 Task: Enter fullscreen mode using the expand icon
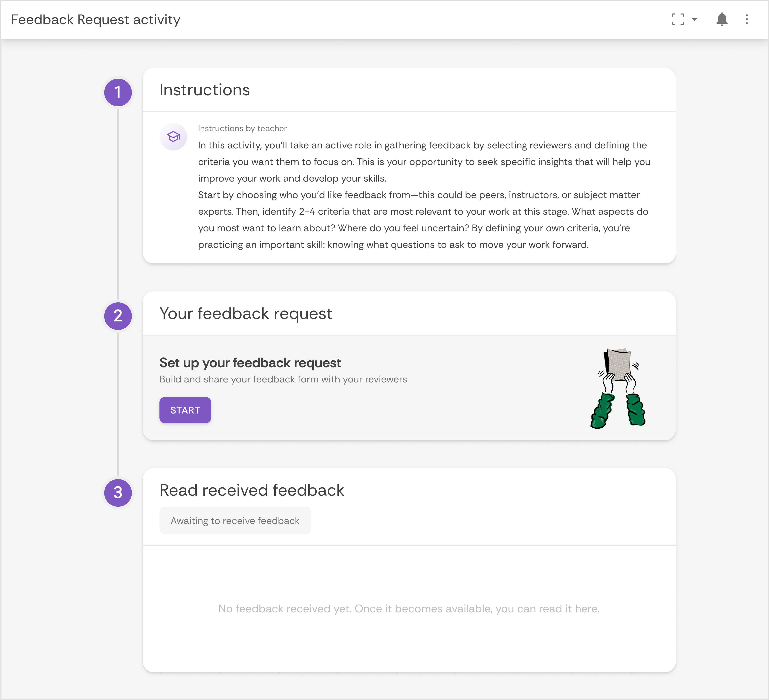pyautogui.click(x=678, y=20)
